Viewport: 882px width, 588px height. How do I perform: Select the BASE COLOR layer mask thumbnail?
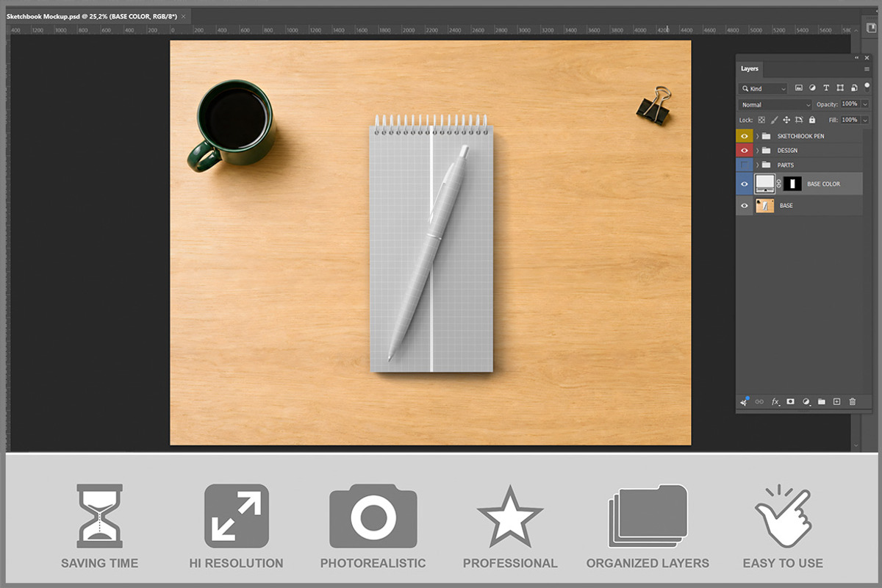click(792, 184)
